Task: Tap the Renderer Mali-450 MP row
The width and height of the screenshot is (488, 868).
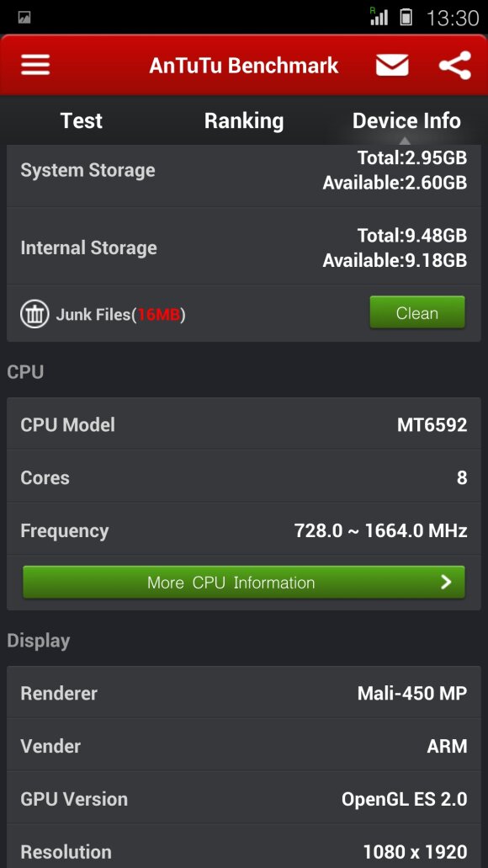Action: point(244,693)
